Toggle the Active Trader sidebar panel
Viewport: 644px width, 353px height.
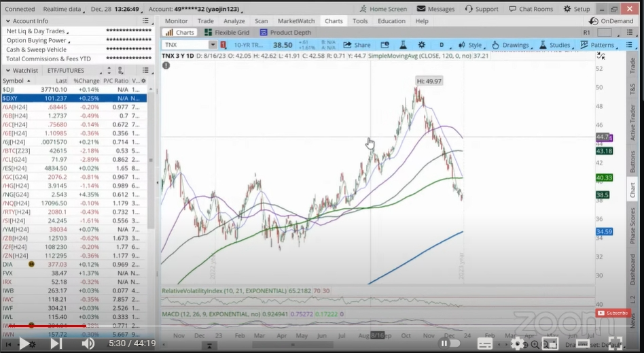pos(632,122)
